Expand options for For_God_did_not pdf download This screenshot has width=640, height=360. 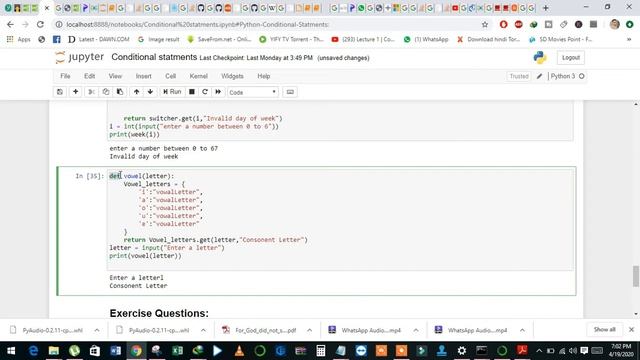click(x=309, y=330)
